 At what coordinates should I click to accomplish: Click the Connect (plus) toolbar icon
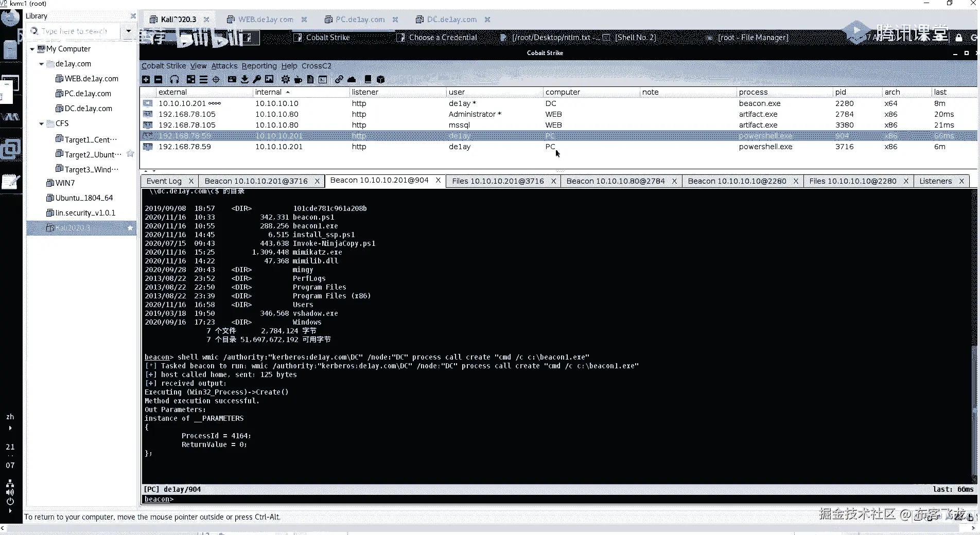point(146,79)
